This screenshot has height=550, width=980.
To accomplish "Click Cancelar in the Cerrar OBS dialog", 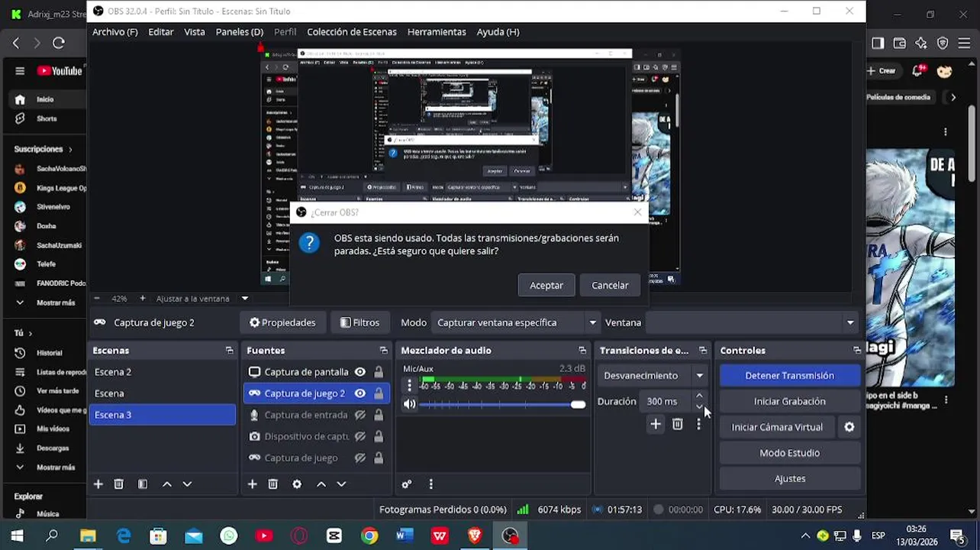I will (610, 285).
